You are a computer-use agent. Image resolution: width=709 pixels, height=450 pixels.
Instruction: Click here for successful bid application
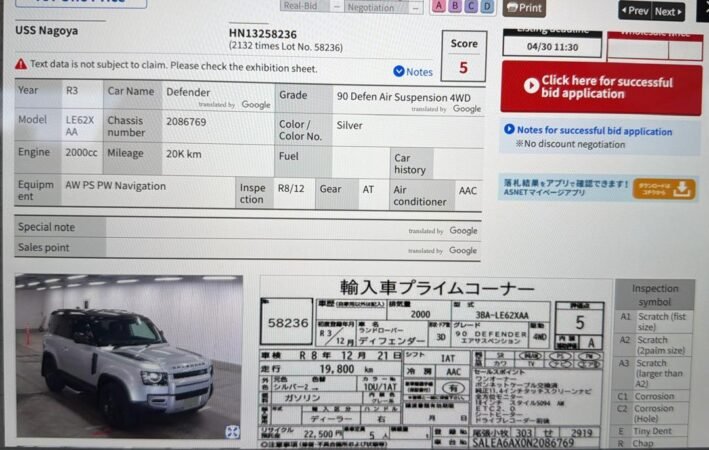tap(601, 88)
